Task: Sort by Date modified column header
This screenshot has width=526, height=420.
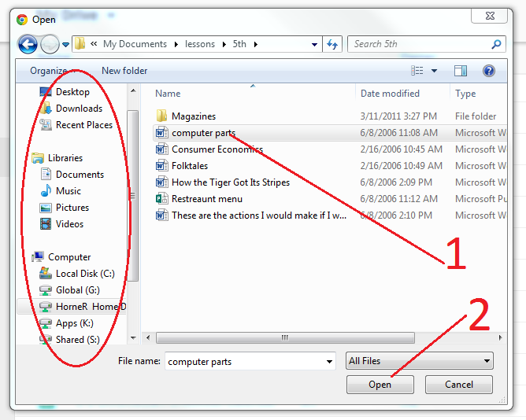Action: 390,94
